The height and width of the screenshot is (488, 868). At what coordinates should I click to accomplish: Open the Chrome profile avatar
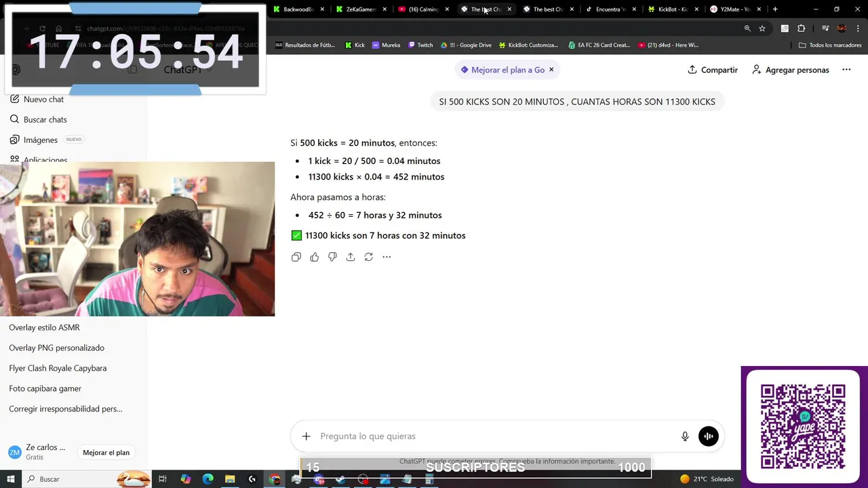(842, 28)
